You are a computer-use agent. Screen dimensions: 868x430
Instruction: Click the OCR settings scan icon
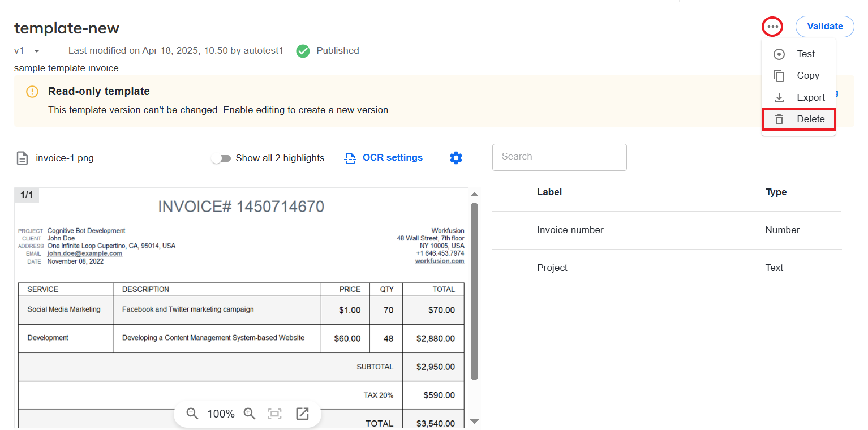click(350, 158)
